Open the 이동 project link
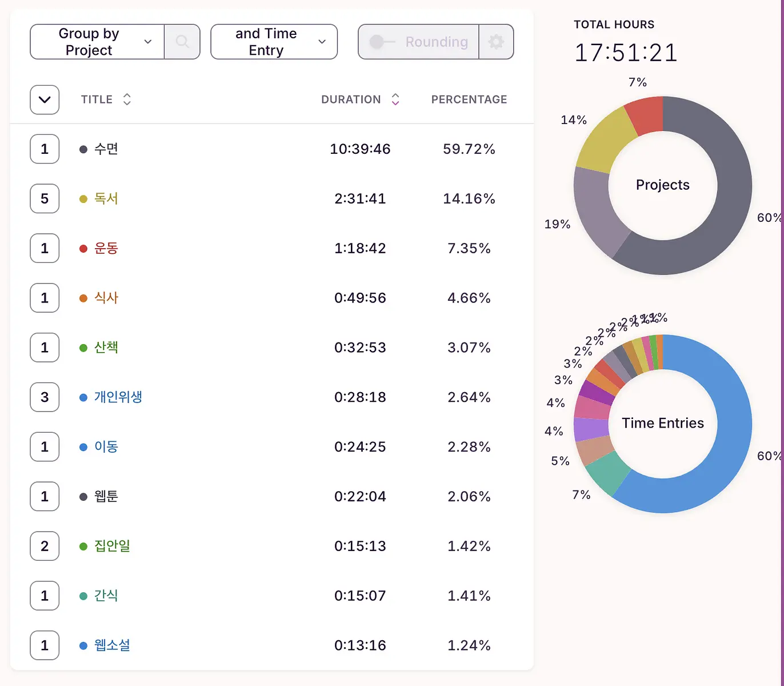The width and height of the screenshot is (784, 686). click(x=106, y=446)
